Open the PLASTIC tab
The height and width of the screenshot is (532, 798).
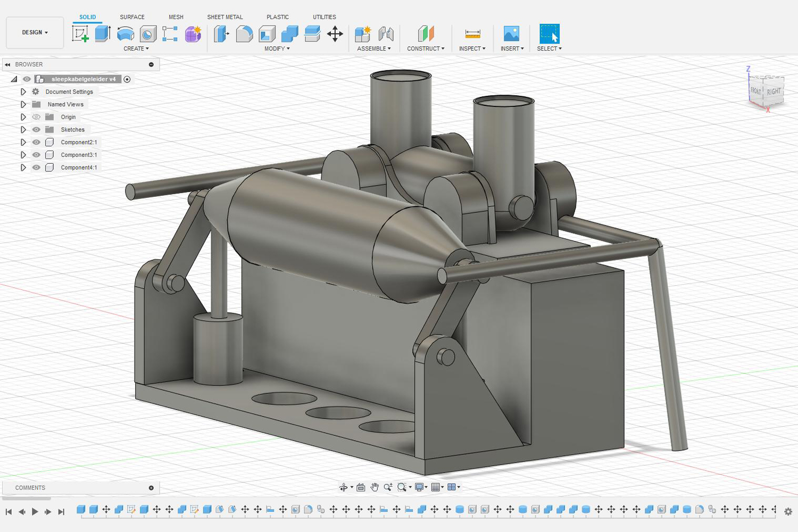click(x=278, y=17)
